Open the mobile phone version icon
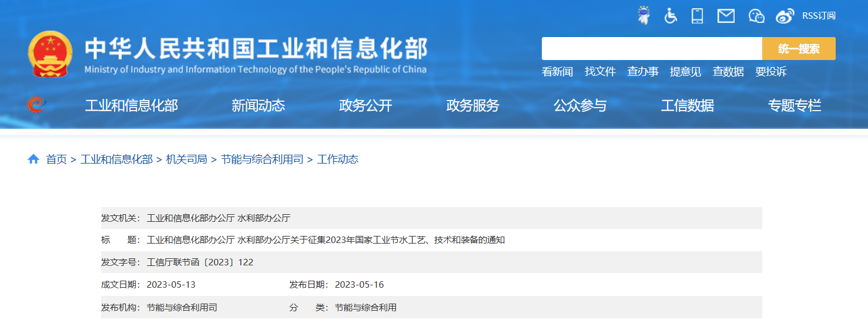The height and width of the screenshot is (333, 868). (697, 16)
